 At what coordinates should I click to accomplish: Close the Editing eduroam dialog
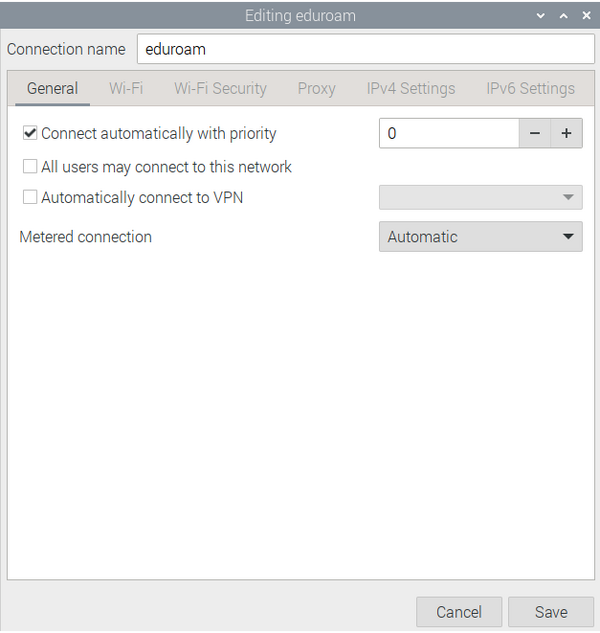coord(586,15)
